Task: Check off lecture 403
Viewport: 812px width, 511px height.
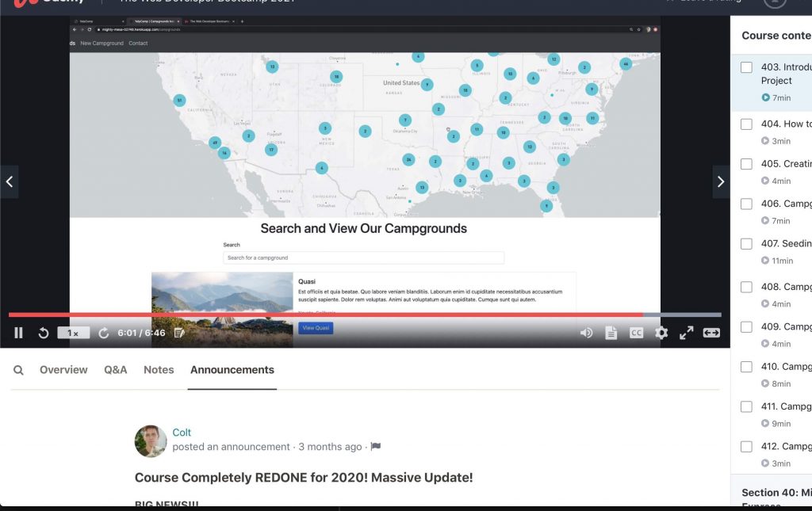Action: coord(746,67)
